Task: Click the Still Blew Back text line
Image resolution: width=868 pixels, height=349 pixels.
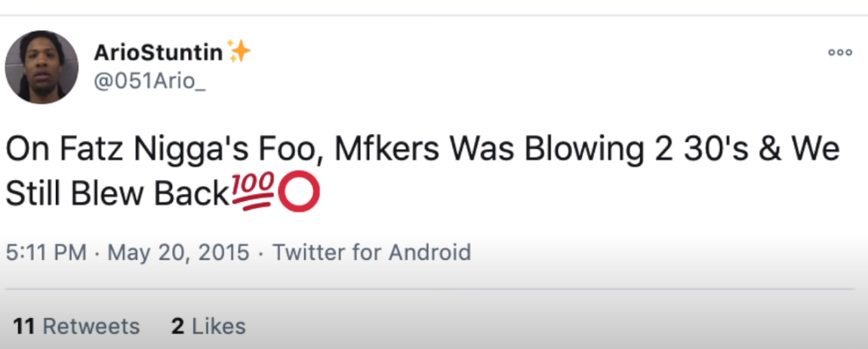Action: coord(117,195)
